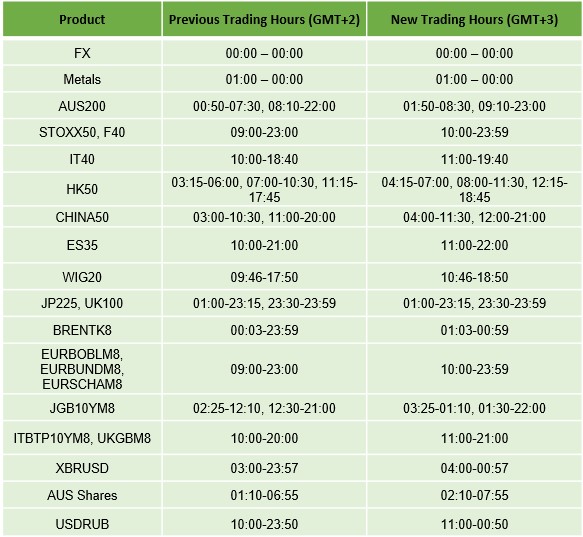The image size is (583, 537).
Task: Select the ES35 new hours 11:00-22:00
Action: pyautogui.click(x=474, y=245)
